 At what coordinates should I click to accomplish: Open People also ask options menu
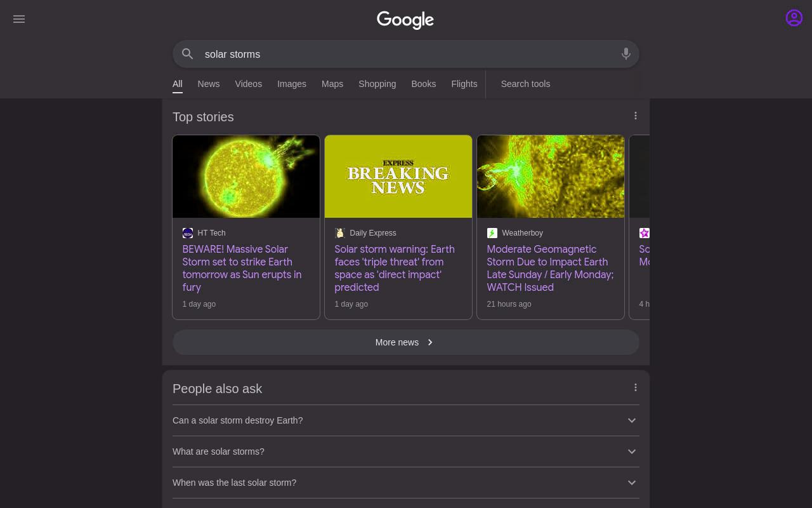click(636, 387)
